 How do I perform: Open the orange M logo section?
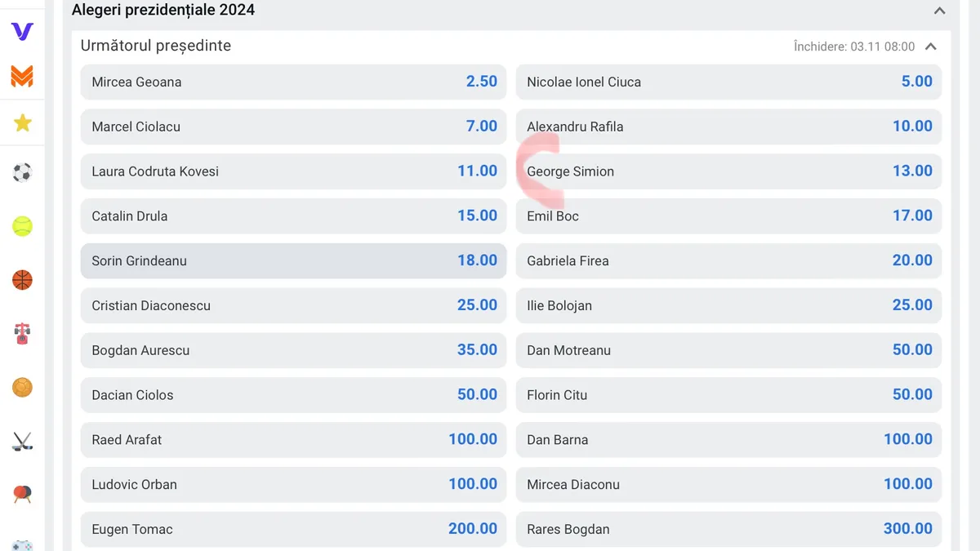pos(22,77)
